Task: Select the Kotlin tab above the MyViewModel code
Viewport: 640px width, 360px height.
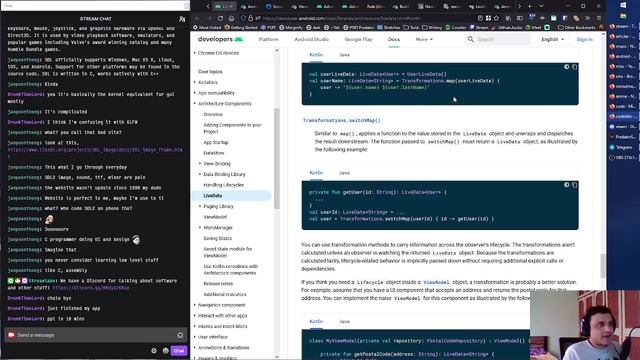Action: [x=316, y=322]
